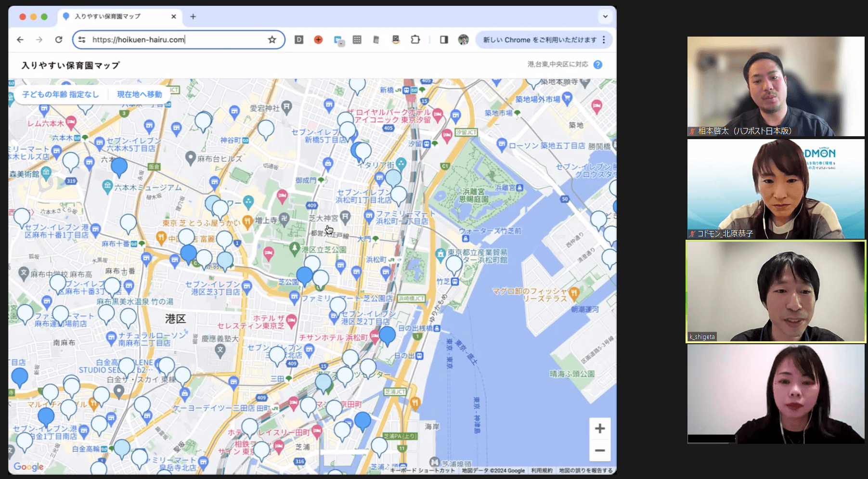Screen dimensions: 868x479
Task: Zoom in on the map
Action: point(599,428)
